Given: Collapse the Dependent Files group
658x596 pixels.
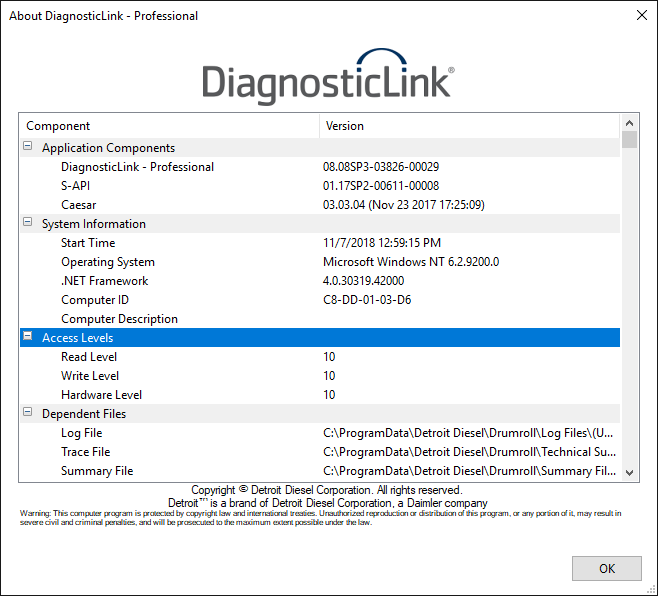Looking at the screenshot, I should (27, 412).
